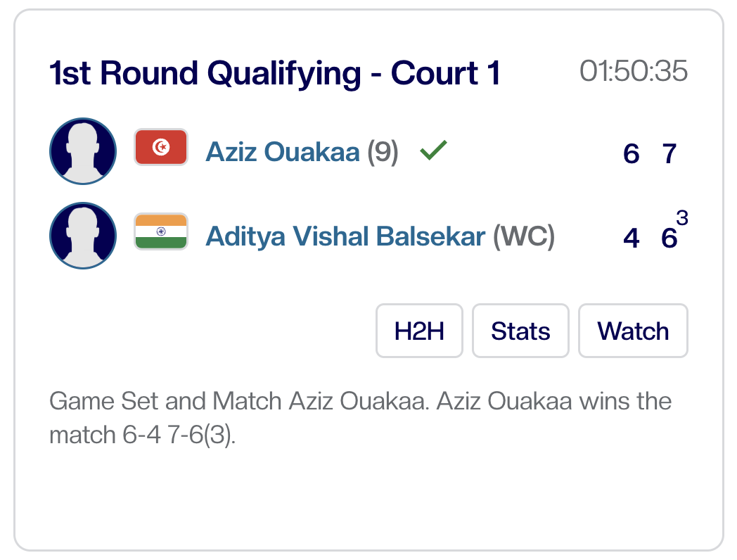Click Balsekar's first set score 4
737x560 pixels.
click(631, 238)
